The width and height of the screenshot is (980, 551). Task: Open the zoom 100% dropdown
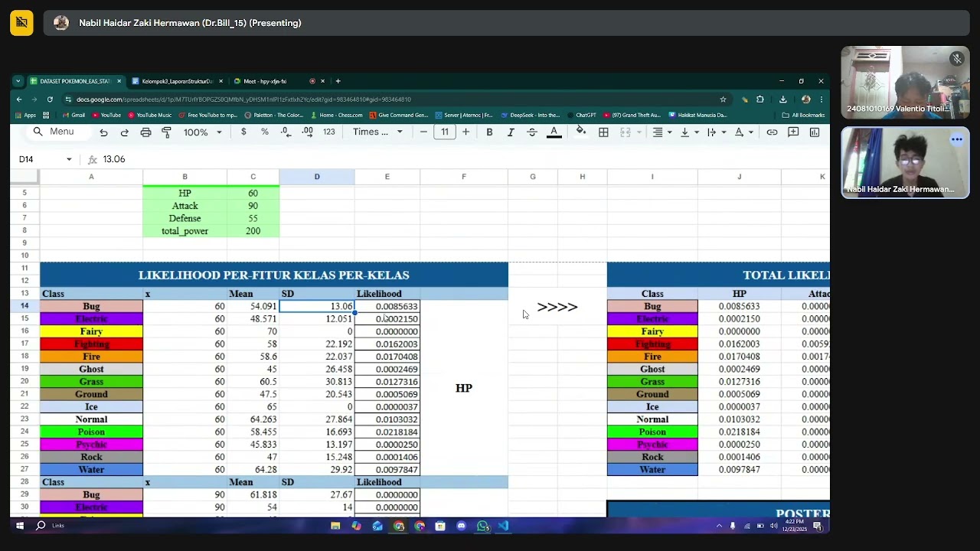click(202, 132)
